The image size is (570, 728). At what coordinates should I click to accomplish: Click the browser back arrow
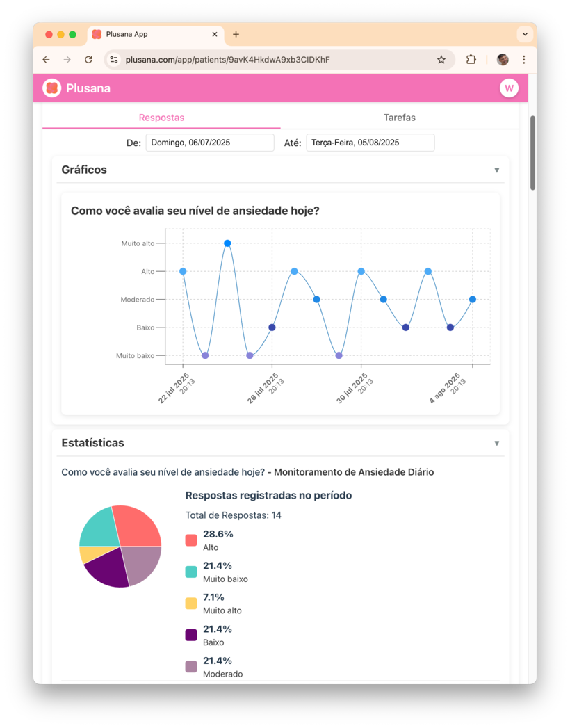coord(47,60)
